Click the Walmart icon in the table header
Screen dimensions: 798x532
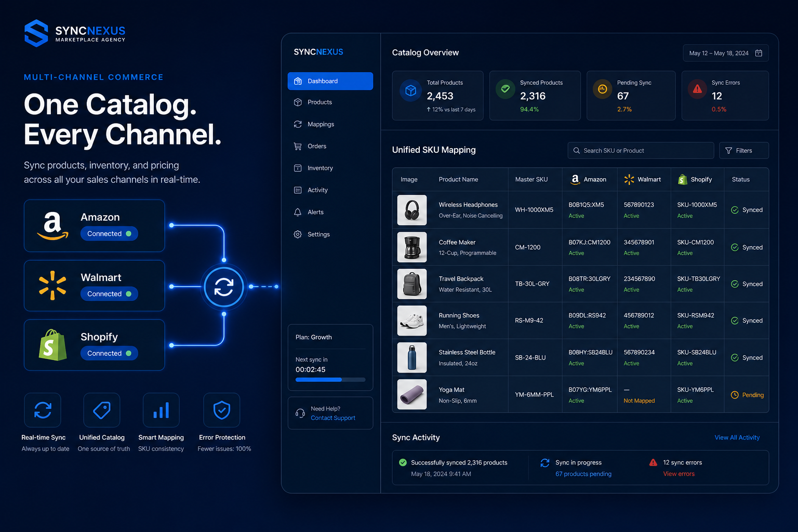click(629, 179)
